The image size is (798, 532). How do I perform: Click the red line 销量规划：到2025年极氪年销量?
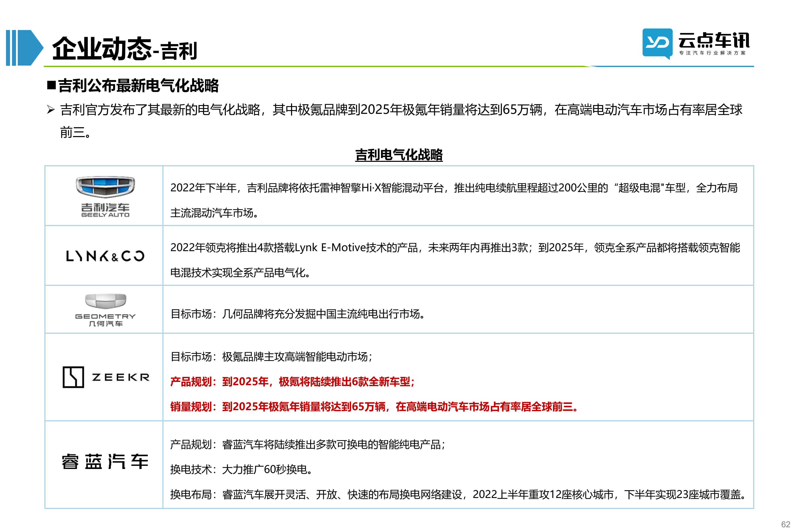tap(374, 406)
